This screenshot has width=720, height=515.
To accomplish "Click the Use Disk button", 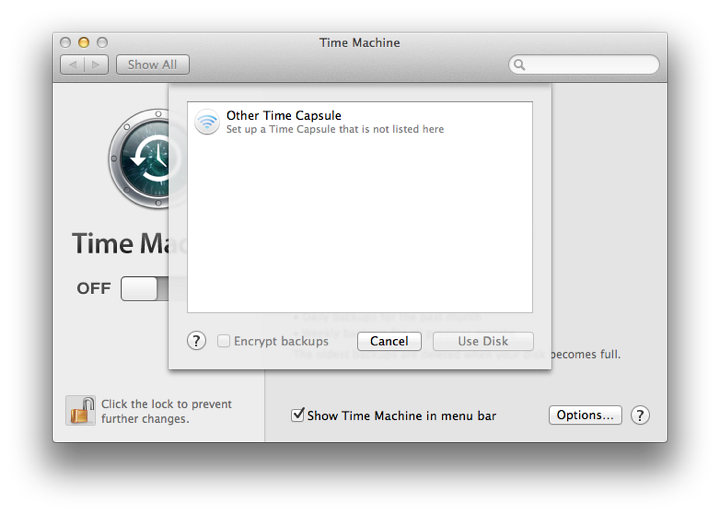I will tap(483, 341).
